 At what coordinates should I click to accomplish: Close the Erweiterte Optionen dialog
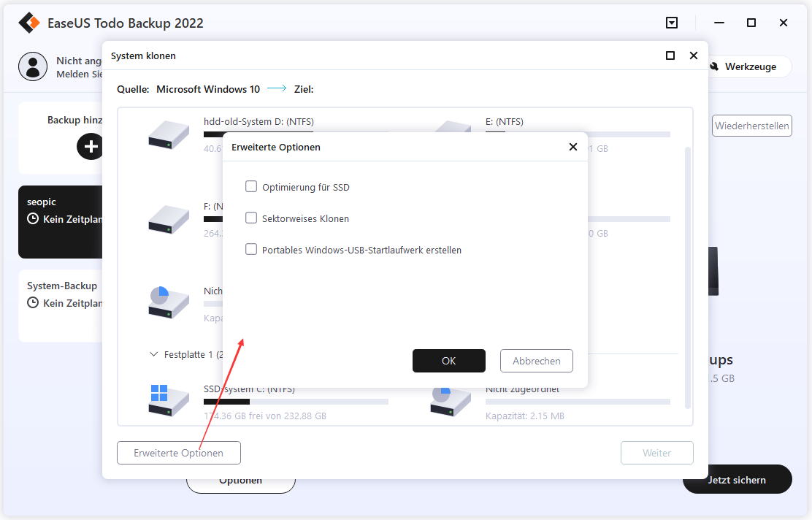(572, 147)
